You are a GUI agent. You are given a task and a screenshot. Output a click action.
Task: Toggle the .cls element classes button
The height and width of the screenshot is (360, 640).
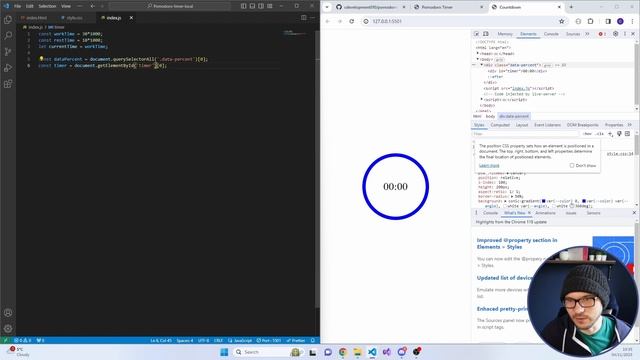pos(600,134)
